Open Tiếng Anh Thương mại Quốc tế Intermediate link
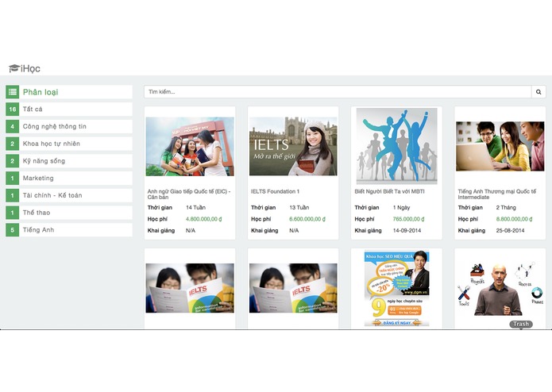Viewport: 552px width, 392px height. (496, 194)
